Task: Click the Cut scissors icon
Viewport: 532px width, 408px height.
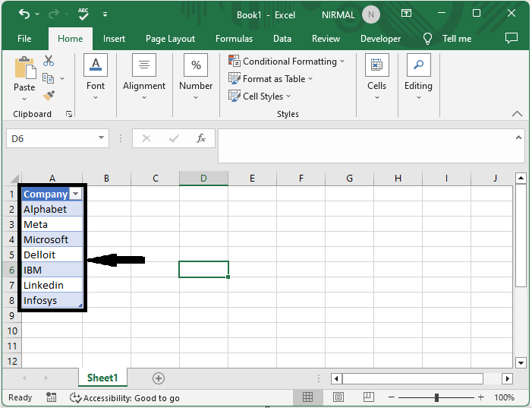Action: (49, 61)
